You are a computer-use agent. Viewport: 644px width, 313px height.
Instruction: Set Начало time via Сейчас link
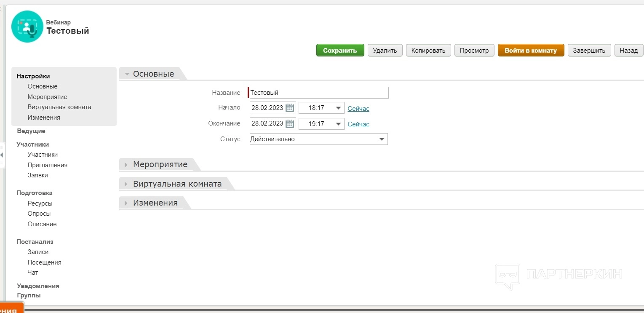point(358,109)
